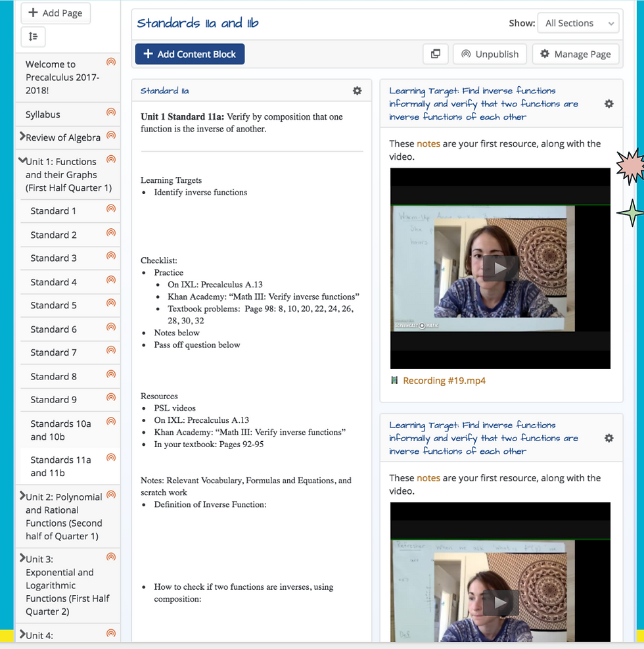
Task: Open Welcome to Precalculus 2017-2018 page
Action: coord(62,78)
